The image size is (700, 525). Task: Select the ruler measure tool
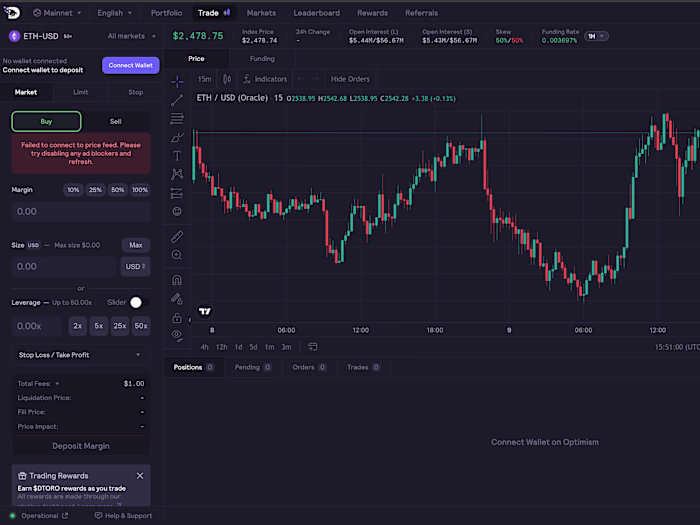point(177,237)
